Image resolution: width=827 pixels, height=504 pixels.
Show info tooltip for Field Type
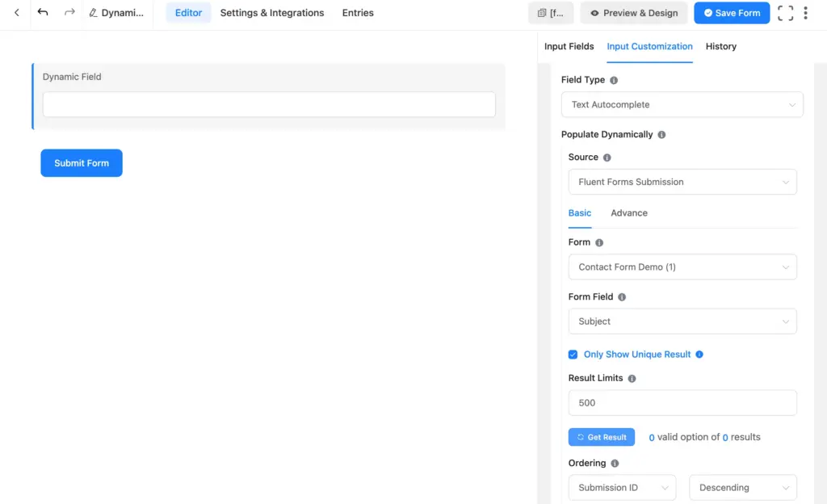point(614,80)
